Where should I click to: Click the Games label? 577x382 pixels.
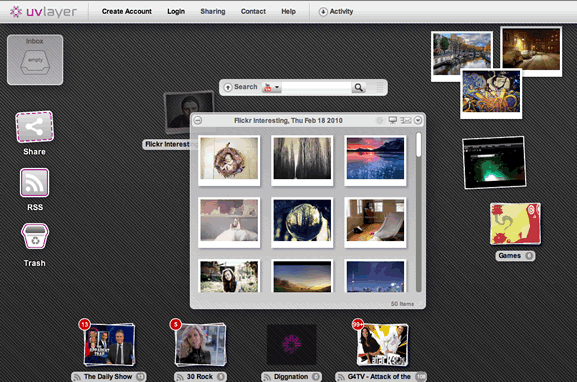point(510,256)
